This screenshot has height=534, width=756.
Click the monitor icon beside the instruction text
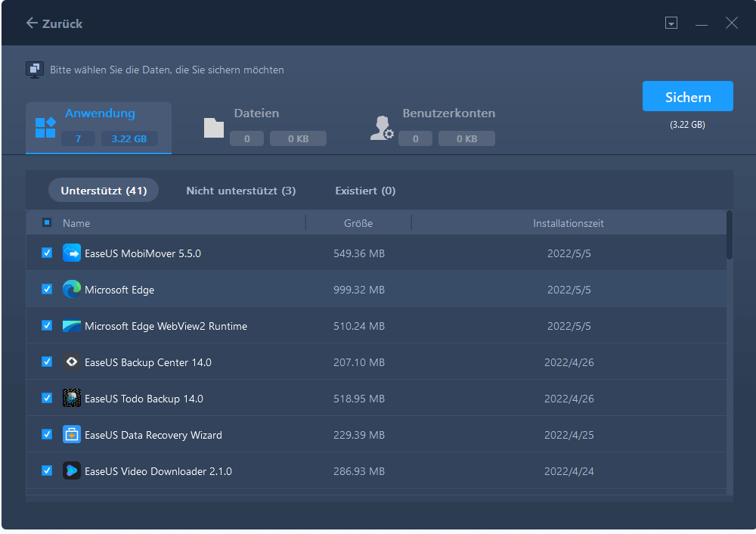tap(34, 70)
